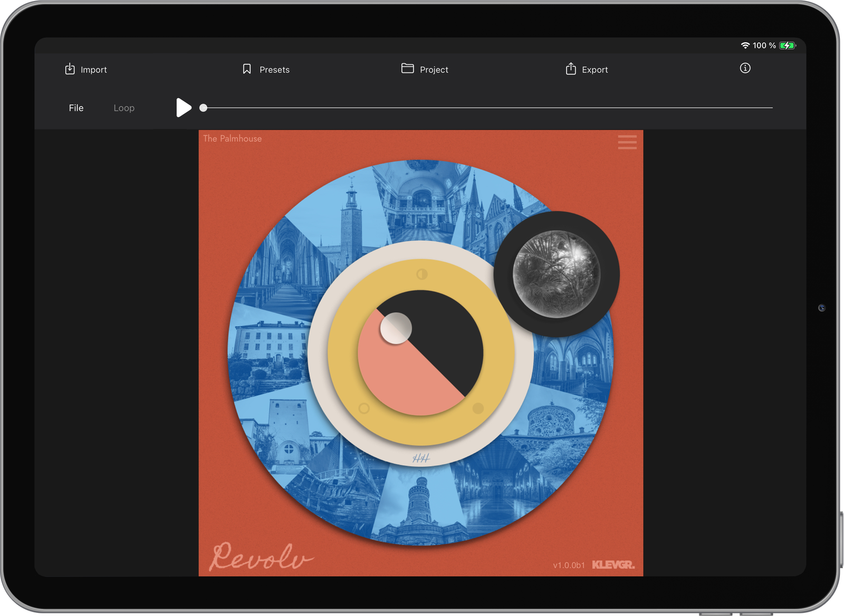Tap the palm-textured sphere control
The width and height of the screenshot is (844, 616).
(x=557, y=273)
